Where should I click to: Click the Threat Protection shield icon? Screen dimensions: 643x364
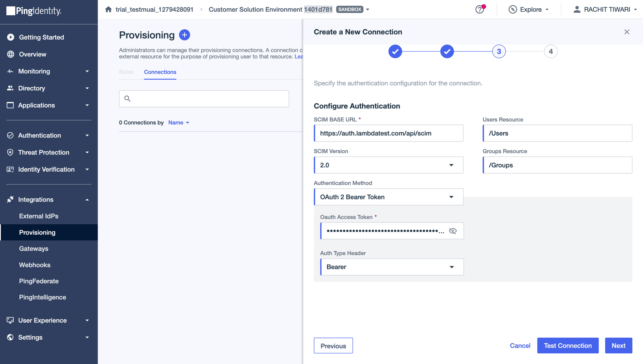coord(10,152)
